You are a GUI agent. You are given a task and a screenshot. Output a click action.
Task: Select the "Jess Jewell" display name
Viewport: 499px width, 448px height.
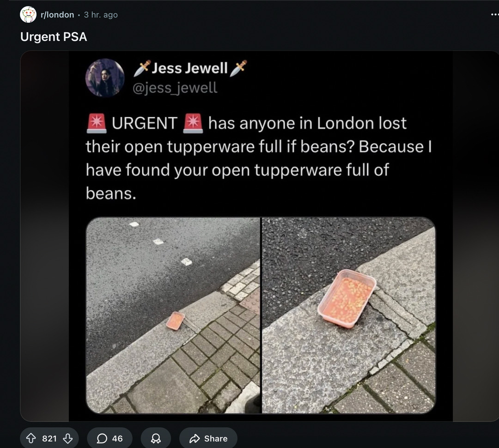[x=189, y=68]
